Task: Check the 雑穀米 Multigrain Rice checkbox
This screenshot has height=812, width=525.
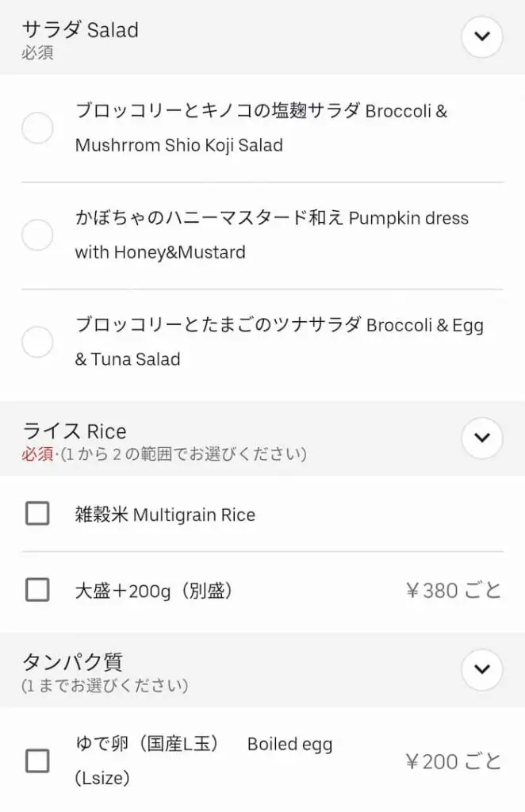Action: 37,514
